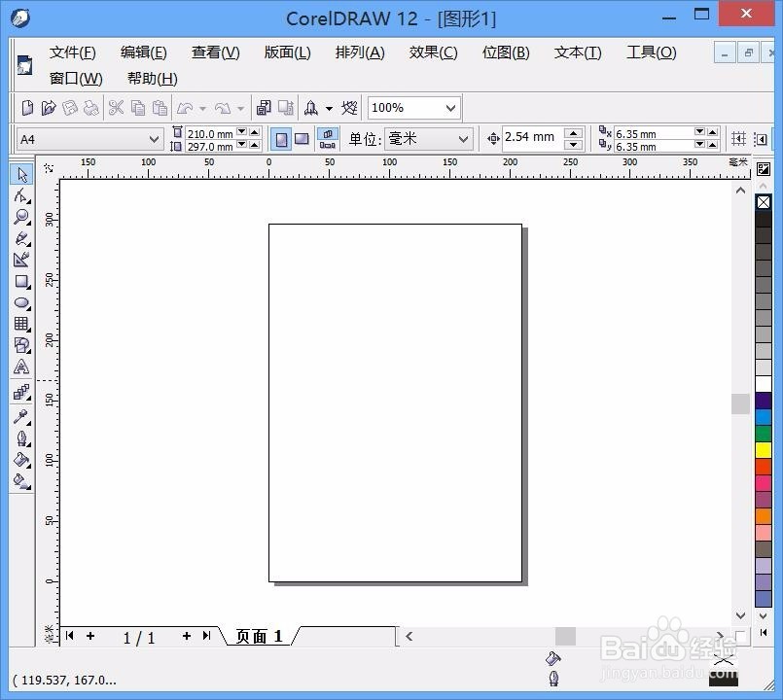Open the 排列(A) menu
This screenshot has height=700, width=783.
coord(360,52)
